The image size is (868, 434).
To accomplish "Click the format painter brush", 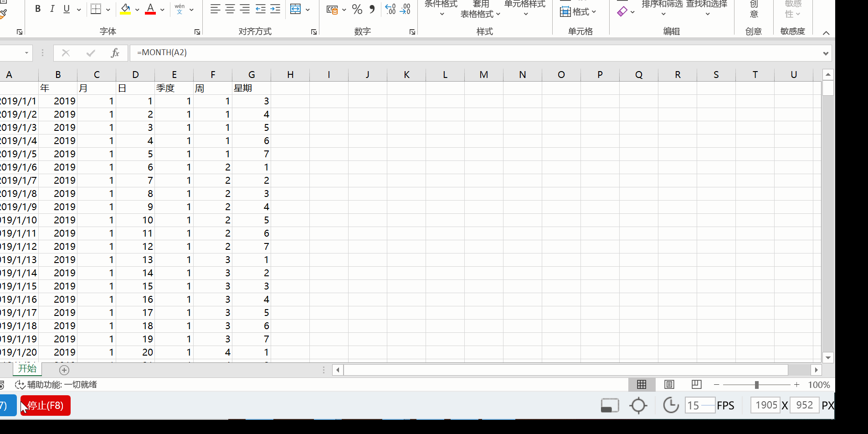I will [3, 14].
